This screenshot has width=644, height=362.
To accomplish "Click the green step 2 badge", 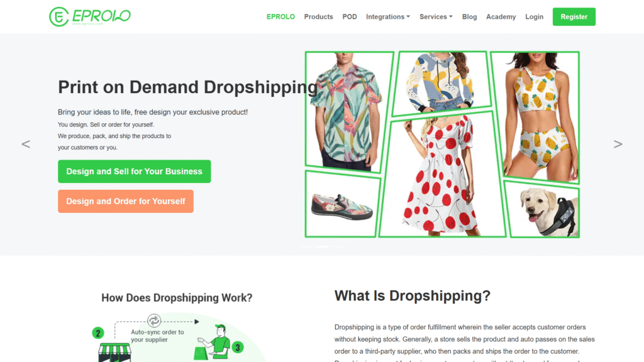I will [x=97, y=333].
